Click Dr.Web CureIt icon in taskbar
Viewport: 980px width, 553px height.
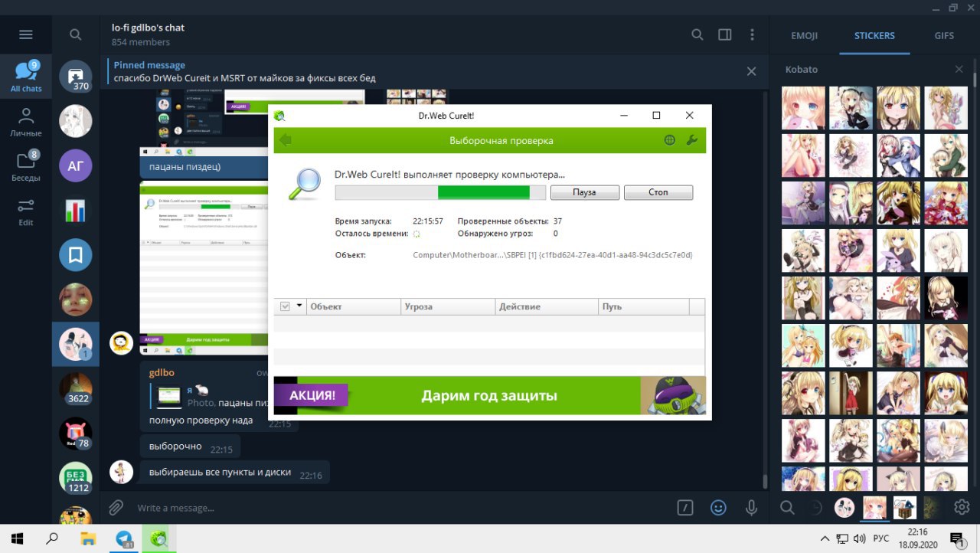pos(159,538)
